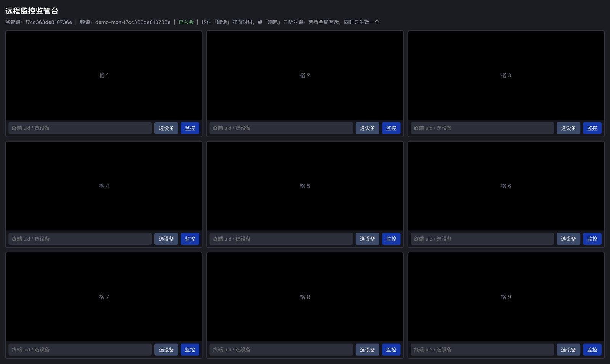The image size is (610, 364).
Task: Click the 监管端 f7cc363de810736e text
Action: tap(39, 22)
